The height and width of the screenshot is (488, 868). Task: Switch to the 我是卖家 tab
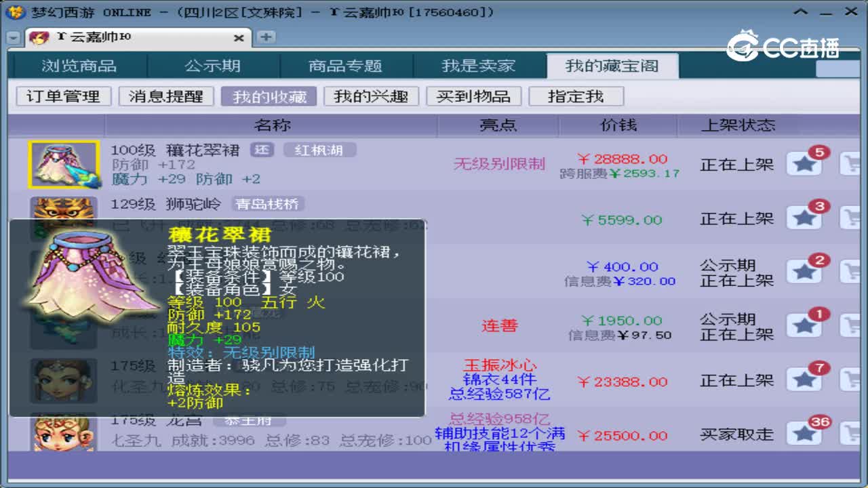(x=478, y=66)
